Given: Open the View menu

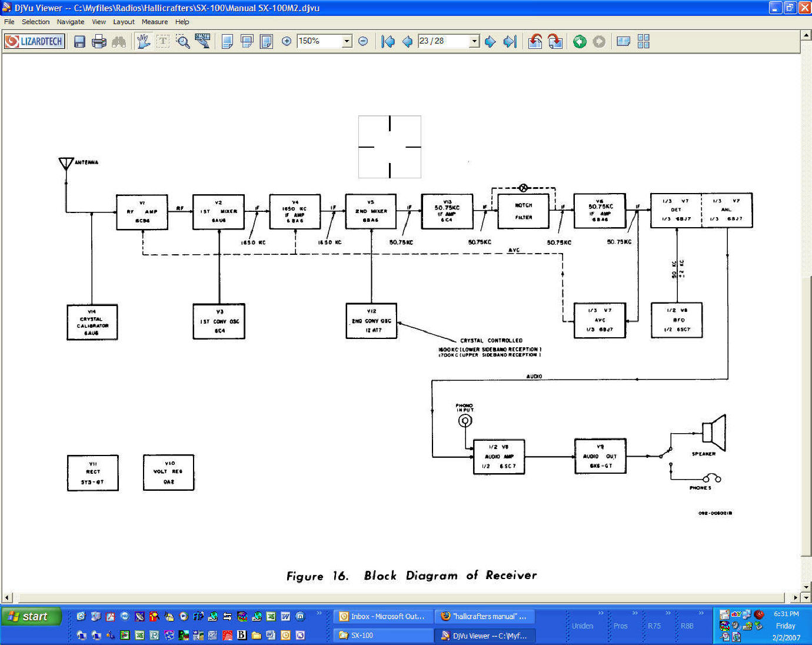Looking at the screenshot, I should click(x=99, y=22).
